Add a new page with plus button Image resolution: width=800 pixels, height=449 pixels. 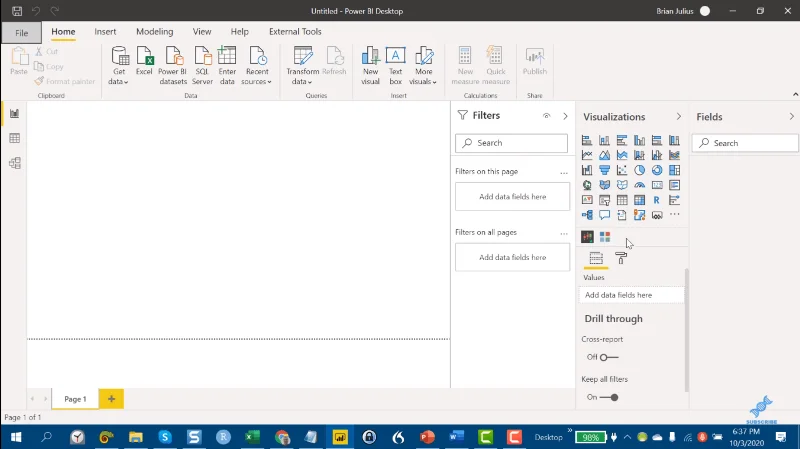pos(111,399)
